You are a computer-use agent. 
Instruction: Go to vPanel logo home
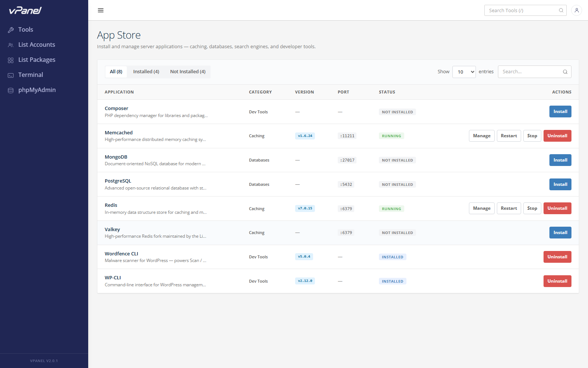(25, 10)
